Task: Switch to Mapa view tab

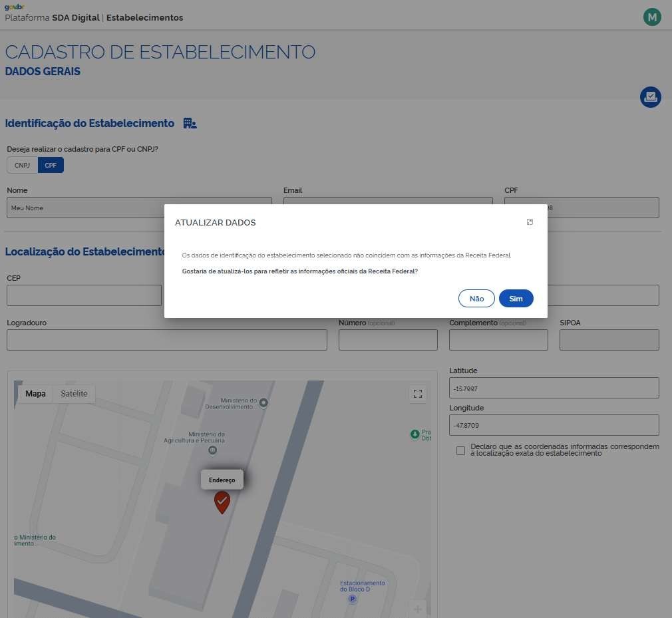Action: tap(36, 394)
